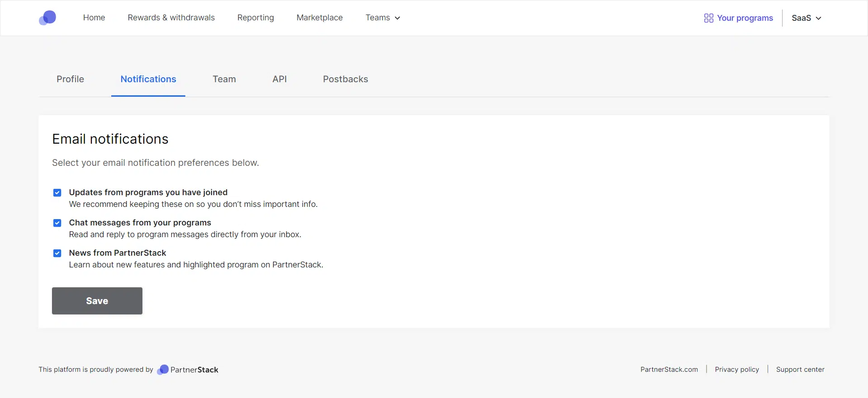Viewport: 868px width, 398px height.
Task: Click the PartnerStack logo in the footer
Action: (x=188, y=370)
